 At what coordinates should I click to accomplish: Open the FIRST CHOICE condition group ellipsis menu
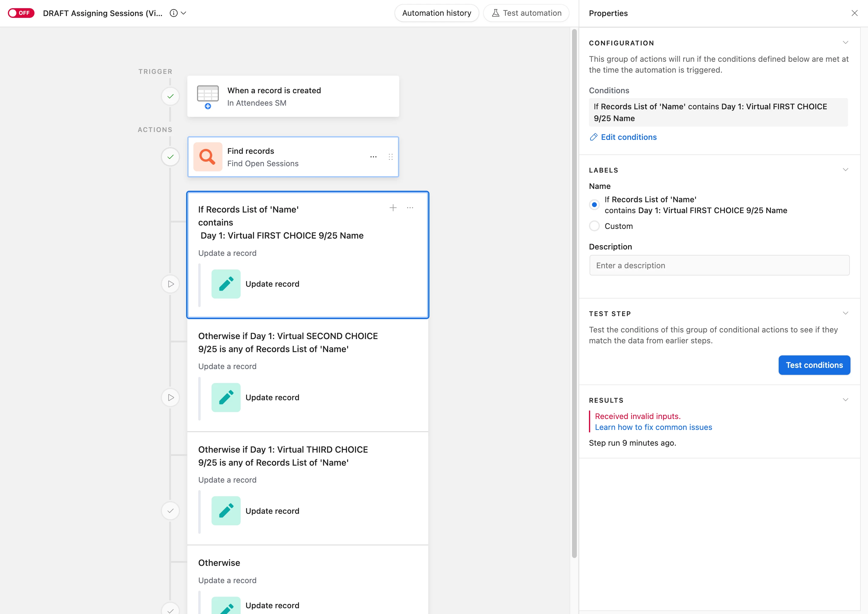click(x=410, y=208)
